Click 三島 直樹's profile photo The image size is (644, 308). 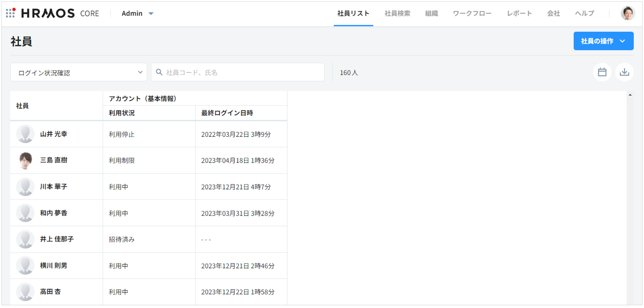(x=25, y=161)
